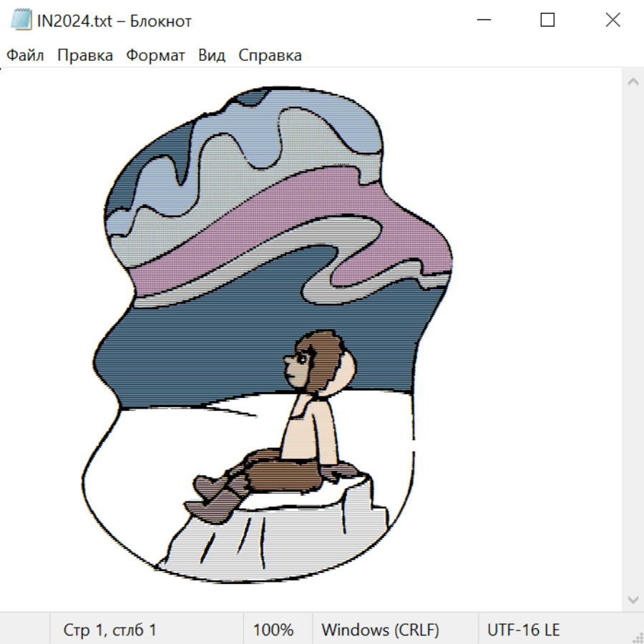Click the scroll up arrow
The image size is (644, 644).
(x=633, y=82)
